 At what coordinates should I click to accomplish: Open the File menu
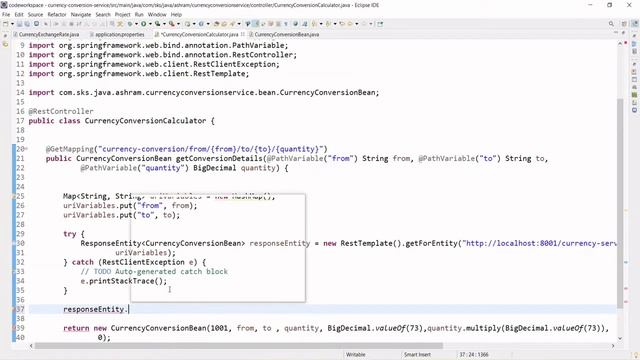pos(6,14)
